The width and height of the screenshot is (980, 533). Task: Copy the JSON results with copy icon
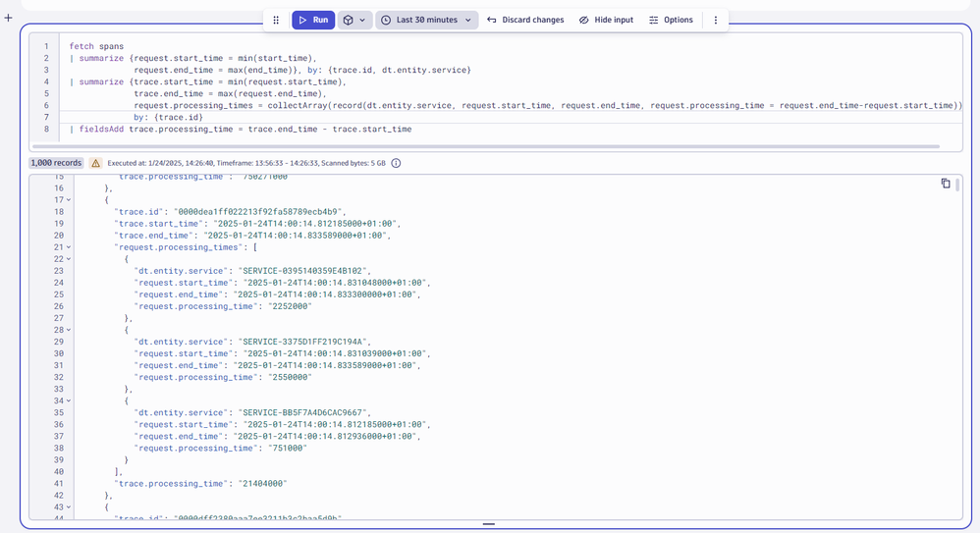[945, 184]
